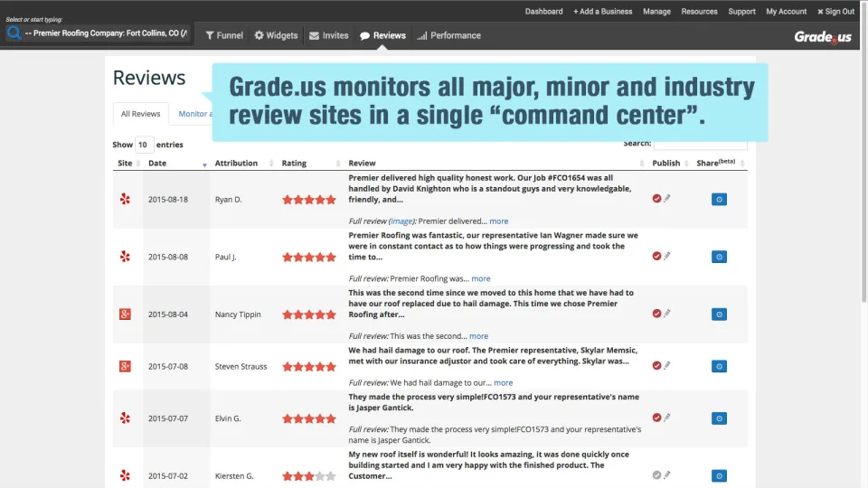Edit Kiersten G. review with pencil icon
This screenshot has height=488, width=868.
[667, 474]
